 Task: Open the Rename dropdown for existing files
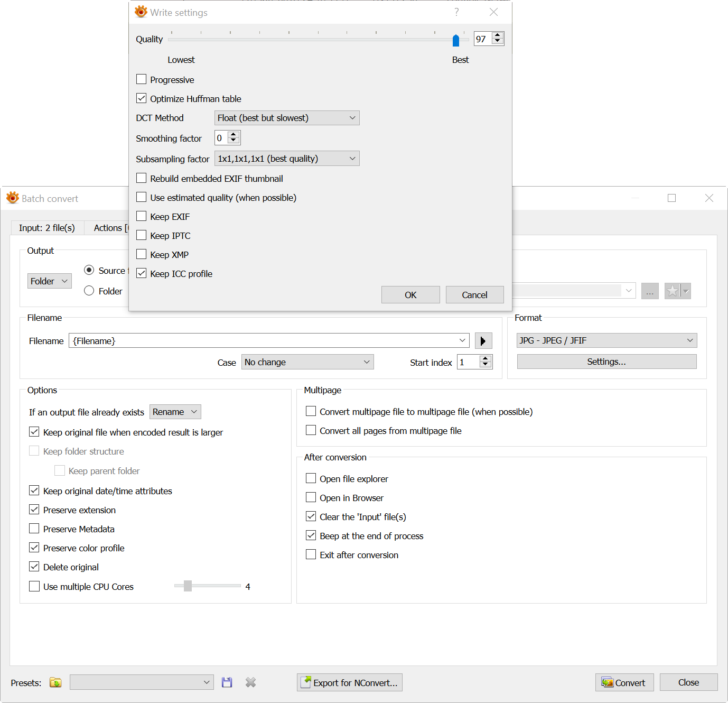point(175,412)
